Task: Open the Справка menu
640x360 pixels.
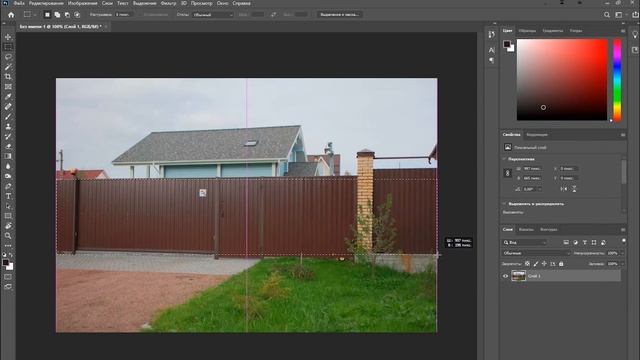Action: pyautogui.click(x=241, y=3)
